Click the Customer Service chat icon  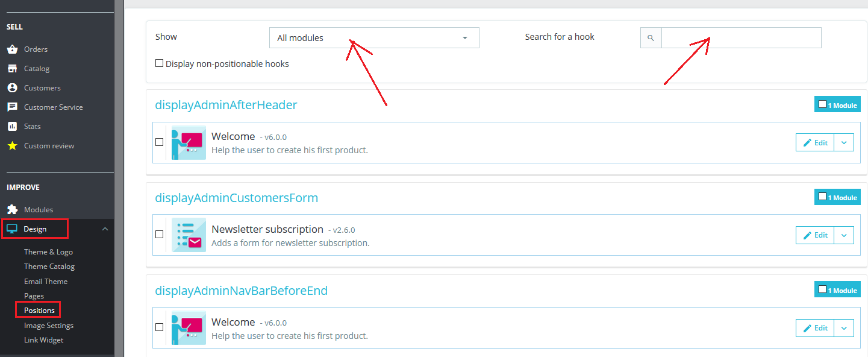[x=12, y=107]
